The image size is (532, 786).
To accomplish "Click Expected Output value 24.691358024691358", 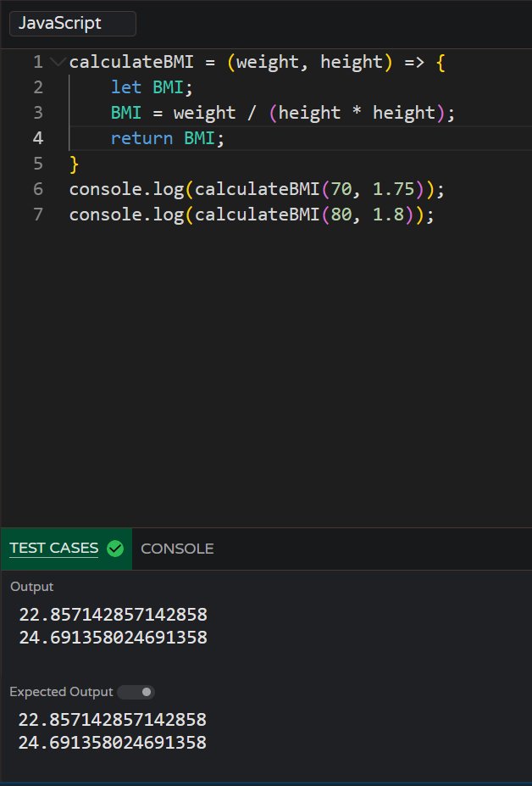I will point(112,743).
